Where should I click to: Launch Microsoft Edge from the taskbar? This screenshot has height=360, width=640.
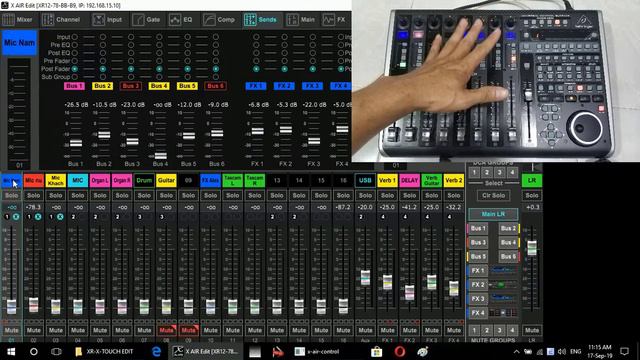156,351
